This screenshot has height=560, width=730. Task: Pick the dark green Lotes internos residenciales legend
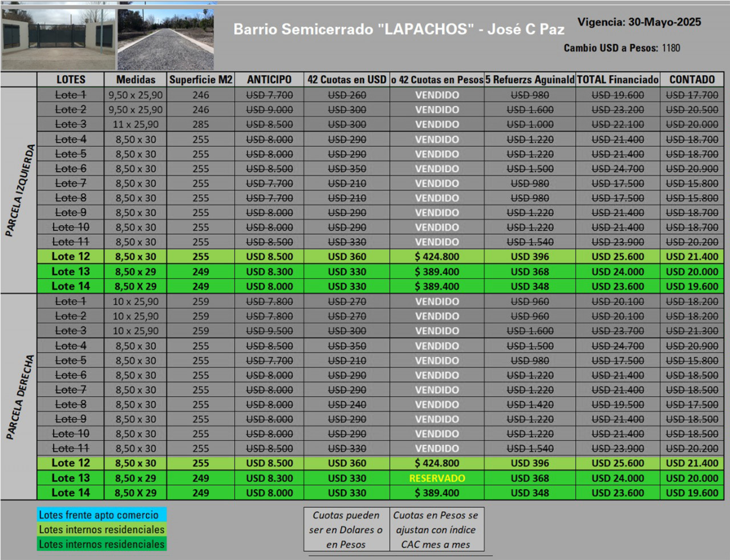point(102,545)
